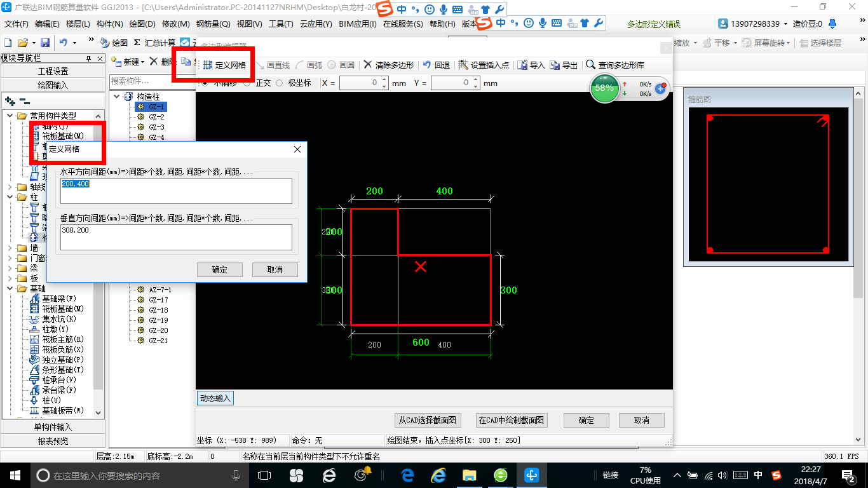Image resolution: width=868 pixels, height=488 pixels.
Task: Click the 58% memory accelerator orb
Action: click(605, 88)
